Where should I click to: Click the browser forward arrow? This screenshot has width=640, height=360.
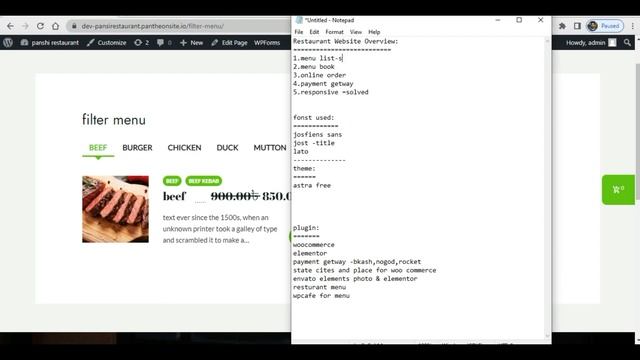point(25,26)
